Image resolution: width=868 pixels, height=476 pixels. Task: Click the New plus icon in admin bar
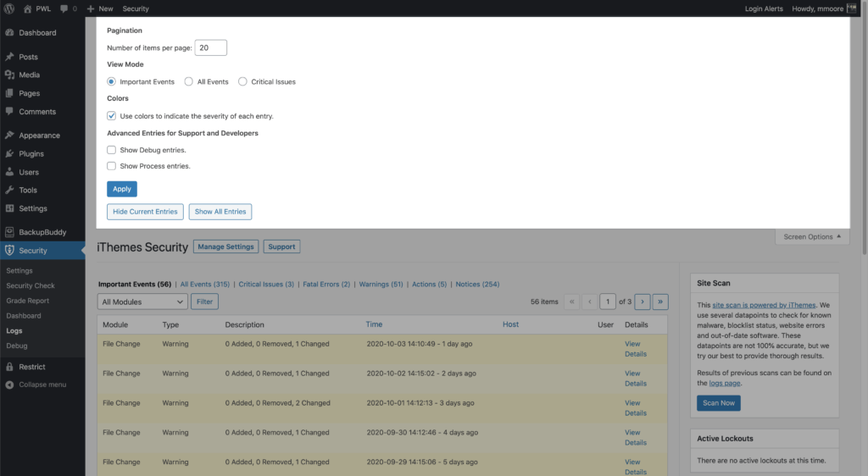tap(91, 8)
